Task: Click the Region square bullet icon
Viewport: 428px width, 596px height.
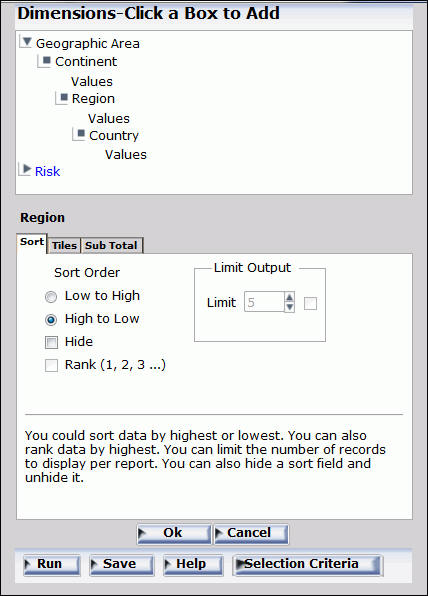Action: pyautogui.click(x=64, y=97)
